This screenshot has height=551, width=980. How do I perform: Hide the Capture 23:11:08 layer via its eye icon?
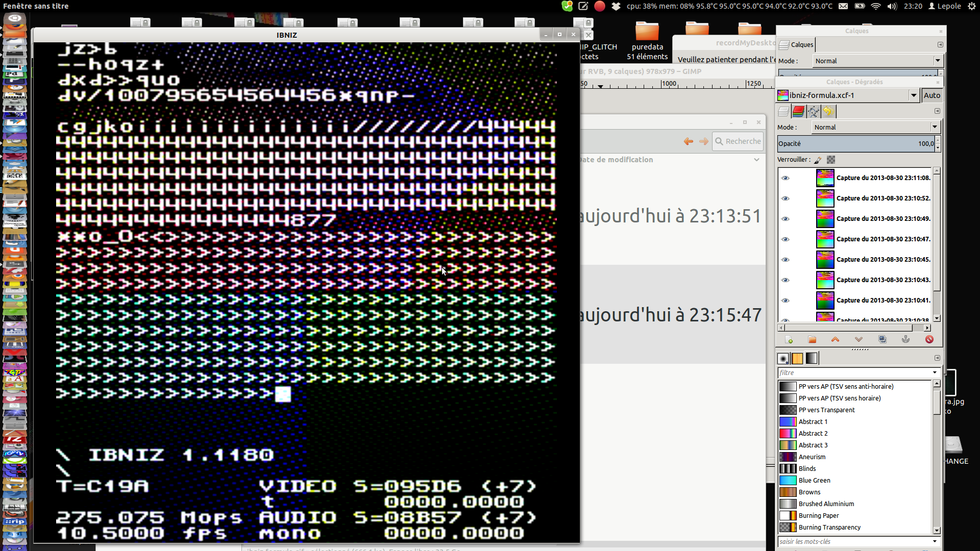[x=785, y=178]
